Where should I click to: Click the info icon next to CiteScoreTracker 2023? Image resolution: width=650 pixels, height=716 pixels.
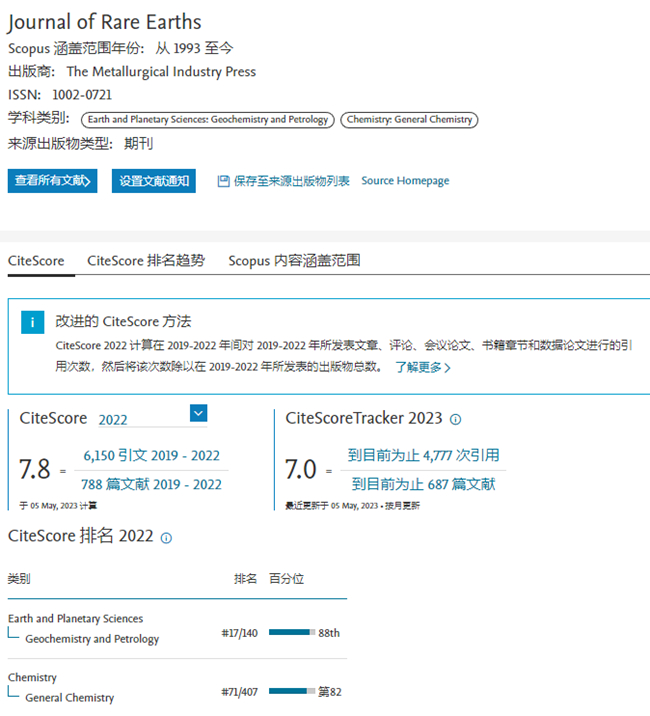pos(455,419)
